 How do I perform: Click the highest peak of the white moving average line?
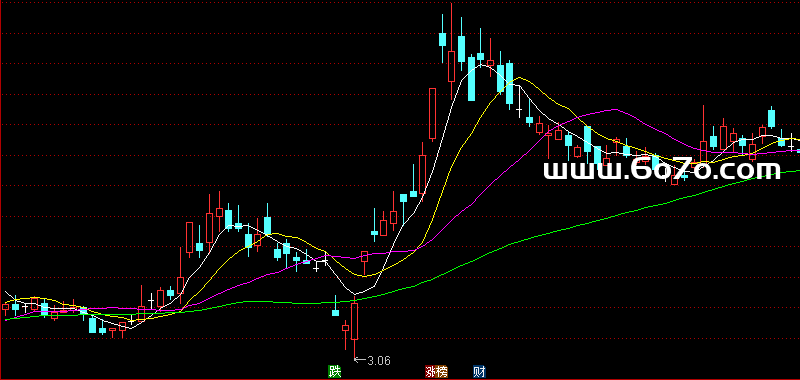[481, 65]
